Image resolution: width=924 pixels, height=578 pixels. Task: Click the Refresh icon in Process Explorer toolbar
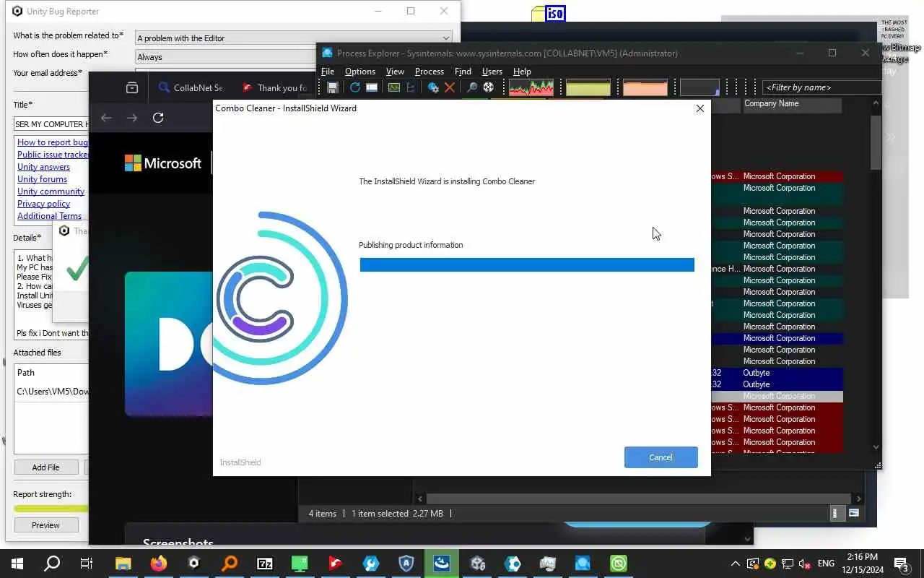coord(354,87)
